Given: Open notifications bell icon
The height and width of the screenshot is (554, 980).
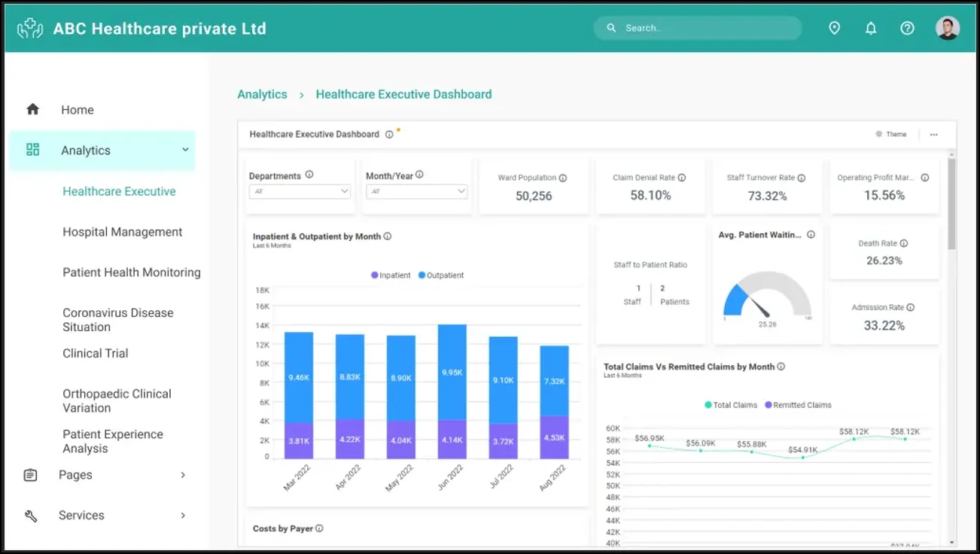Looking at the screenshot, I should point(871,28).
